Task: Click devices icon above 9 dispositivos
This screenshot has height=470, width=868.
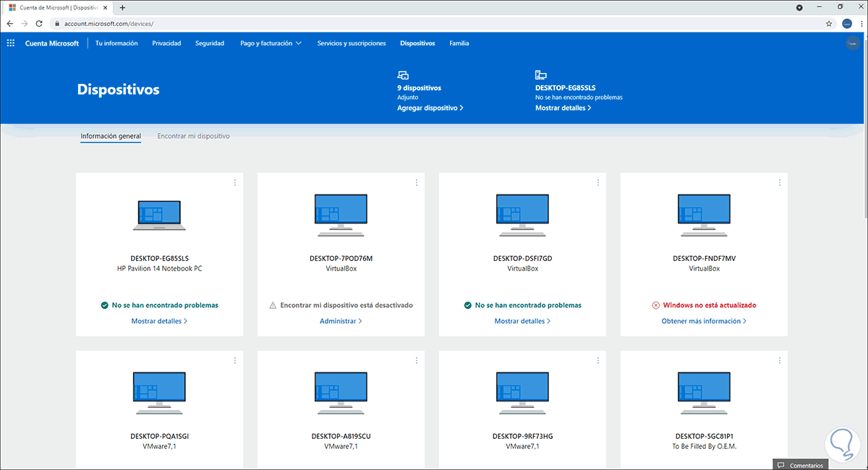Action: click(403, 74)
